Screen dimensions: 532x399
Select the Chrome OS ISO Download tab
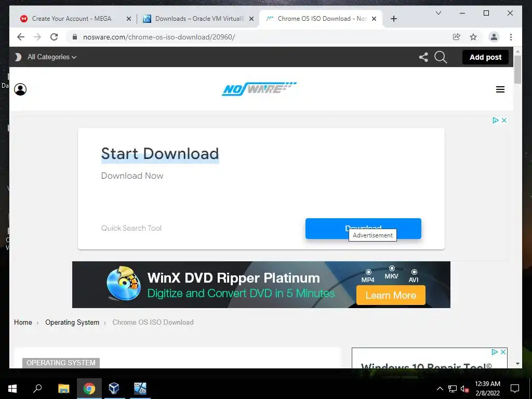[322, 19]
